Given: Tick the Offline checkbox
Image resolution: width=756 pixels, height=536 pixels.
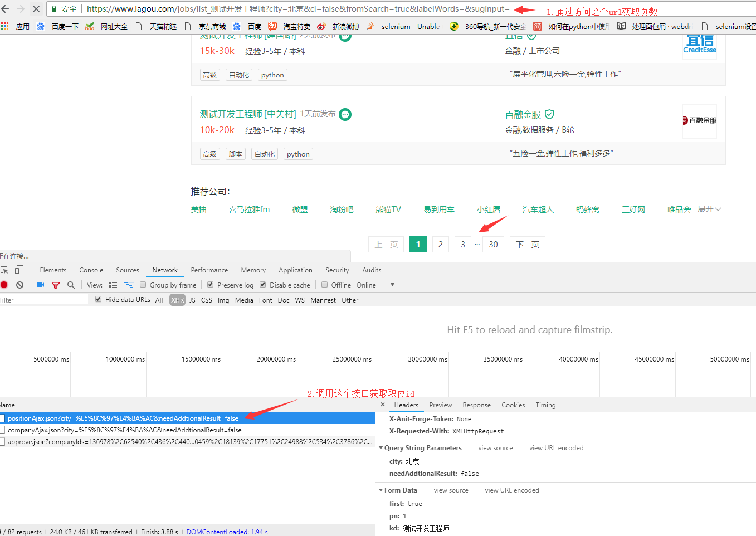Looking at the screenshot, I should click(x=324, y=285).
